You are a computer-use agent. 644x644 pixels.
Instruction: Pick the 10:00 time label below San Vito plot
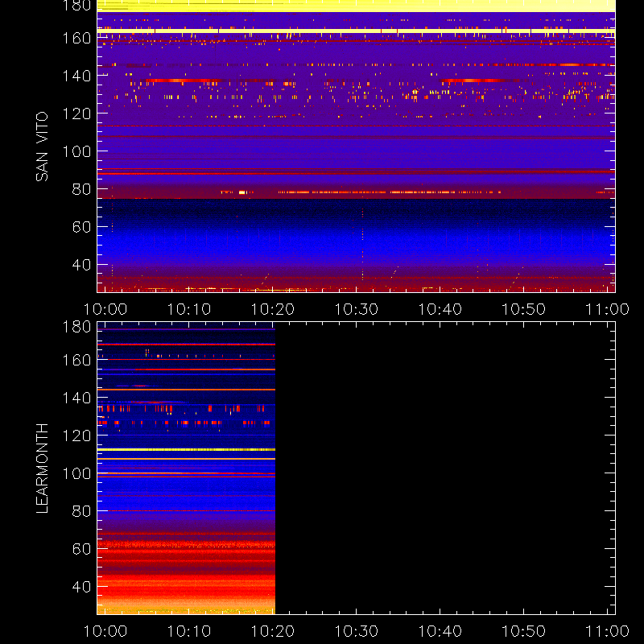[105, 309]
